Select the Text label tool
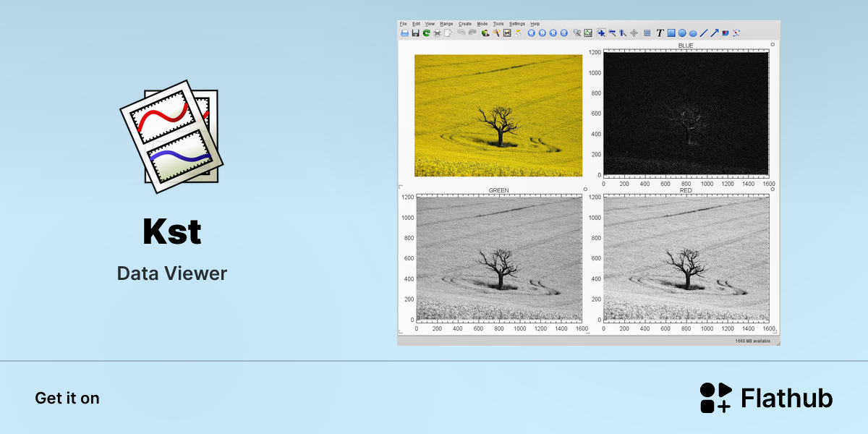Screen dimensions: 868x434 tap(660, 33)
